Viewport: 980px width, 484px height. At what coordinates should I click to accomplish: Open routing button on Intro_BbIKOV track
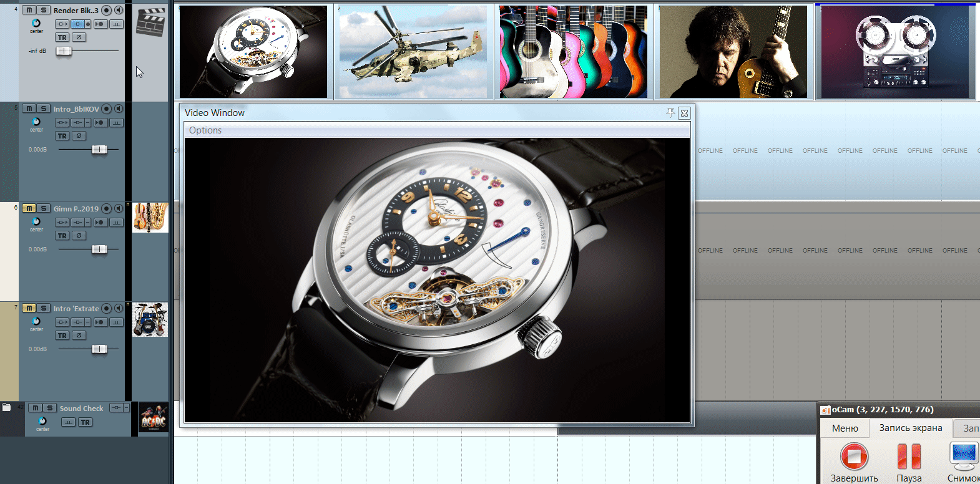point(62,123)
